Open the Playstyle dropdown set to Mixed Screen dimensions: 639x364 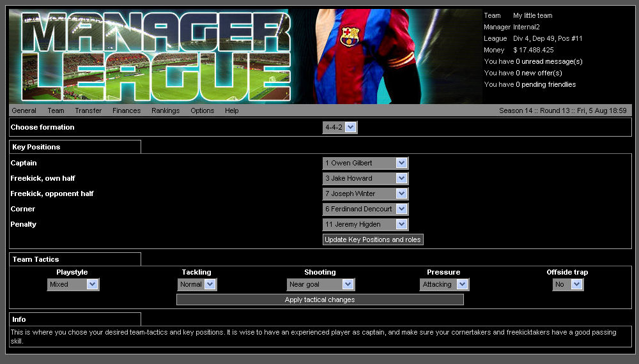(x=73, y=284)
